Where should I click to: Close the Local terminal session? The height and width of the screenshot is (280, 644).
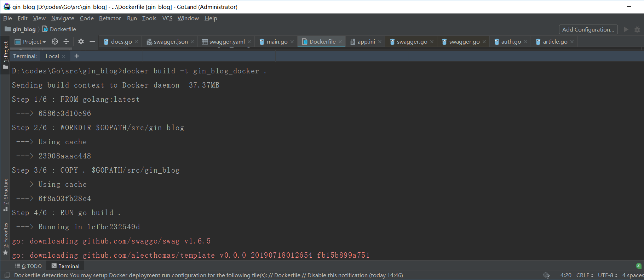[64, 56]
